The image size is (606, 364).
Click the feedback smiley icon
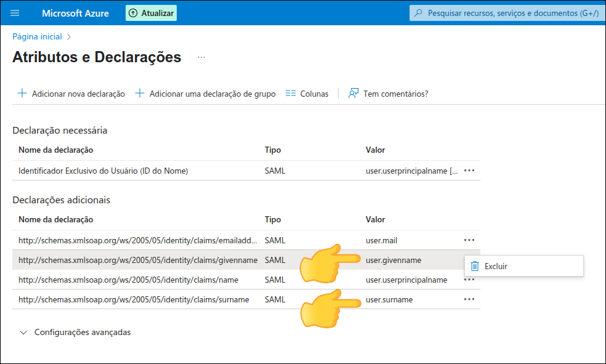point(353,93)
